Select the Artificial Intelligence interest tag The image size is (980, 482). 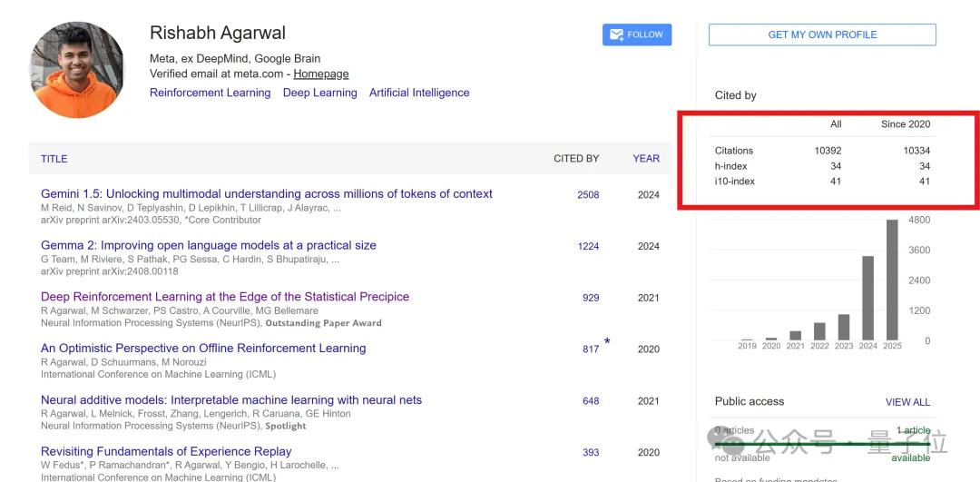click(x=419, y=93)
